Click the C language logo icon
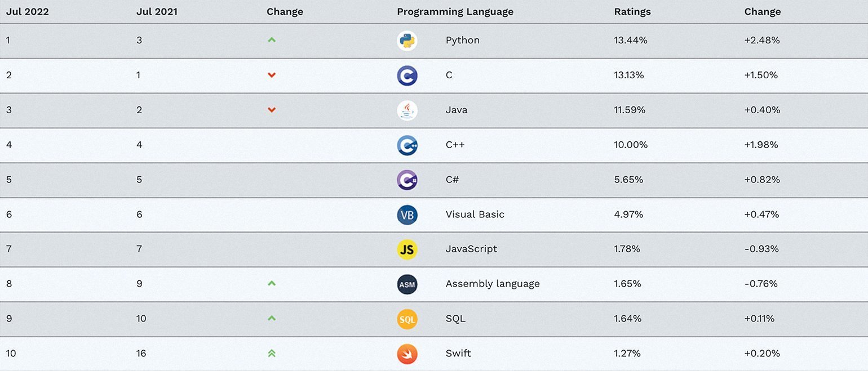Screen dimensions: 868x371 coord(407,75)
